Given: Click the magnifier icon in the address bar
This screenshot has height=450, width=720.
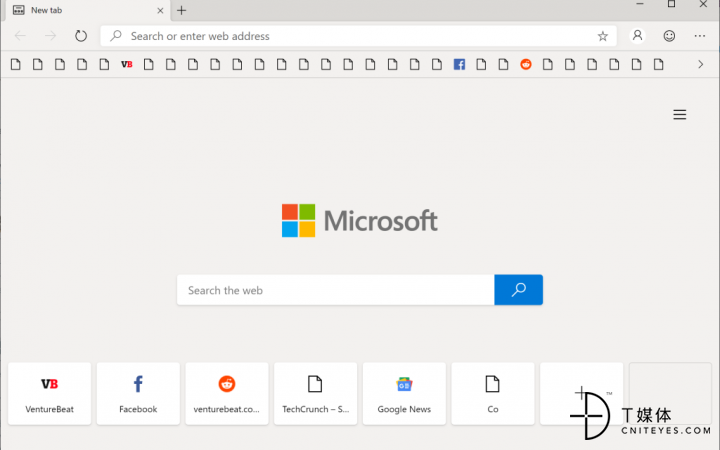Looking at the screenshot, I should [116, 35].
